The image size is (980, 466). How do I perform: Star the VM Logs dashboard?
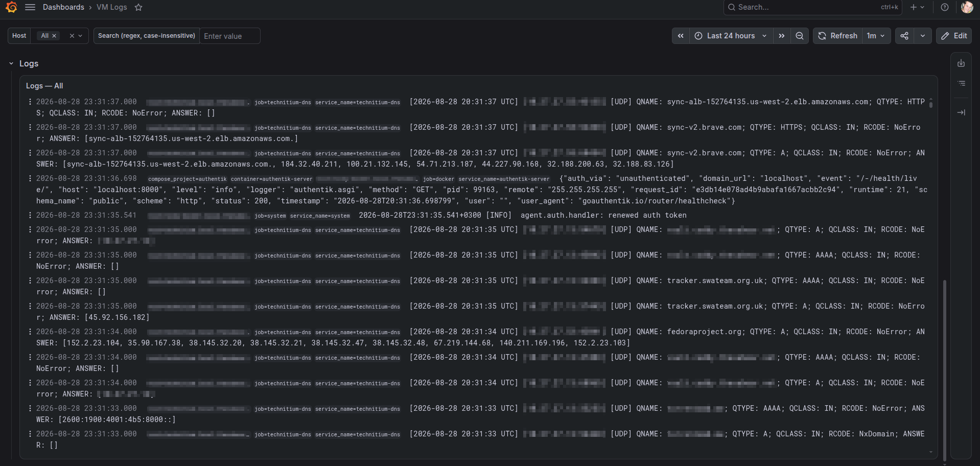click(138, 7)
